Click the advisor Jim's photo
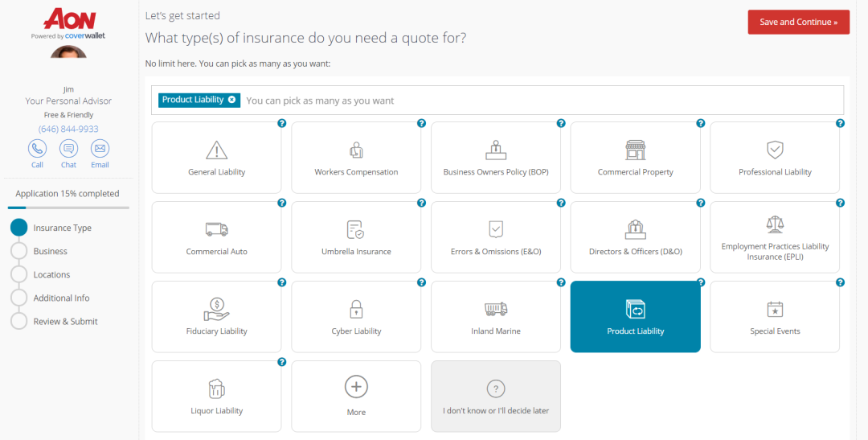Viewport: 868px width, 440px height. click(68, 53)
